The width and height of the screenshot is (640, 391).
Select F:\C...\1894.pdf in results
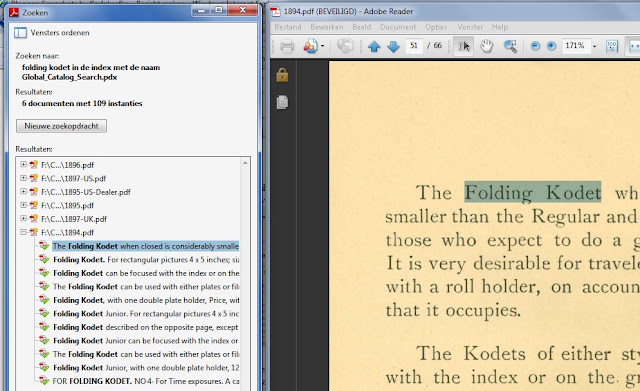click(x=67, y=232)
